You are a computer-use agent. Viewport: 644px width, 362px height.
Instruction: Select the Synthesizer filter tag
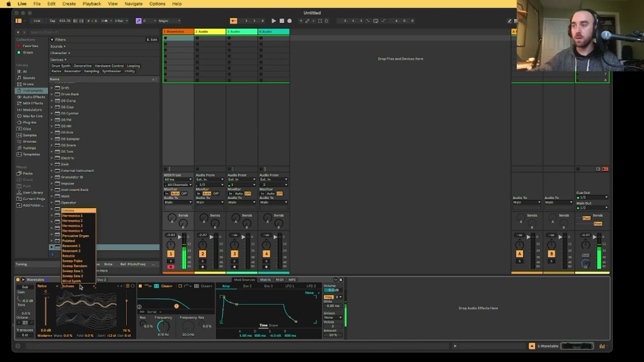(x=112, y=71)
